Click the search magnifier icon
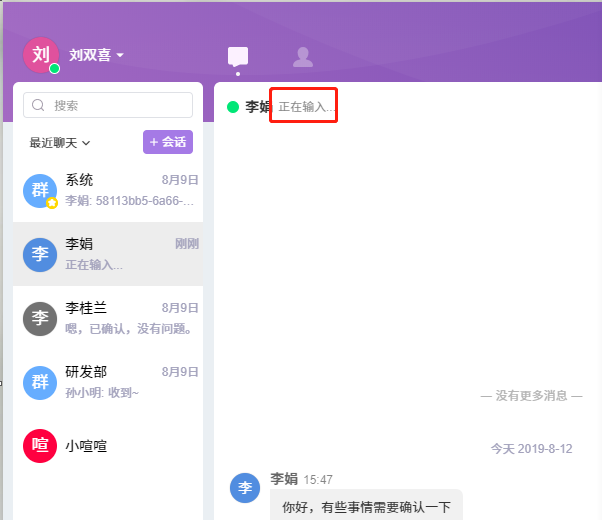 click(39, 105)
